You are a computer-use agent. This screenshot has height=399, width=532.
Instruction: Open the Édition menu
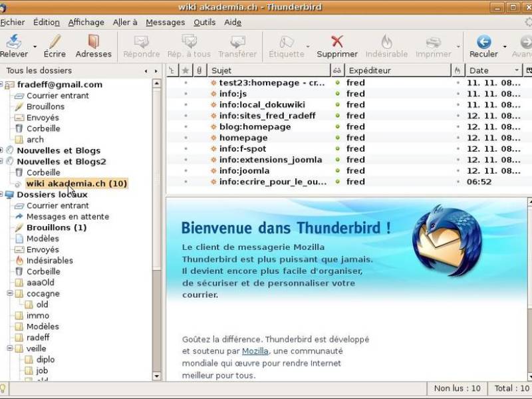coord(47,23)
